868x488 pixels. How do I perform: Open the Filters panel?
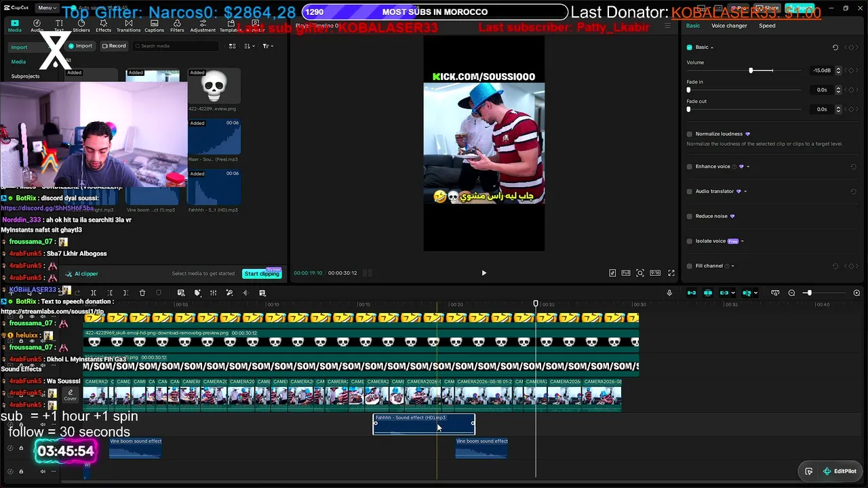pos(177,26)
